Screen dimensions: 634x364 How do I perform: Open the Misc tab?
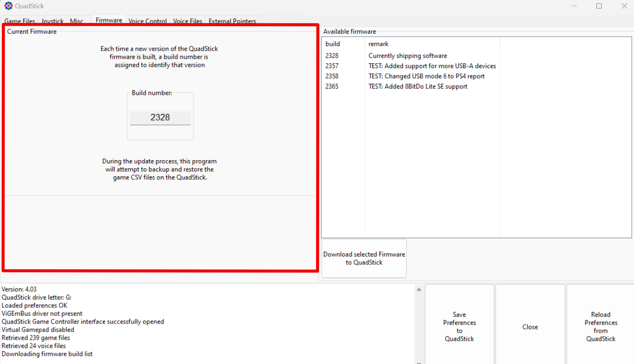77,21
